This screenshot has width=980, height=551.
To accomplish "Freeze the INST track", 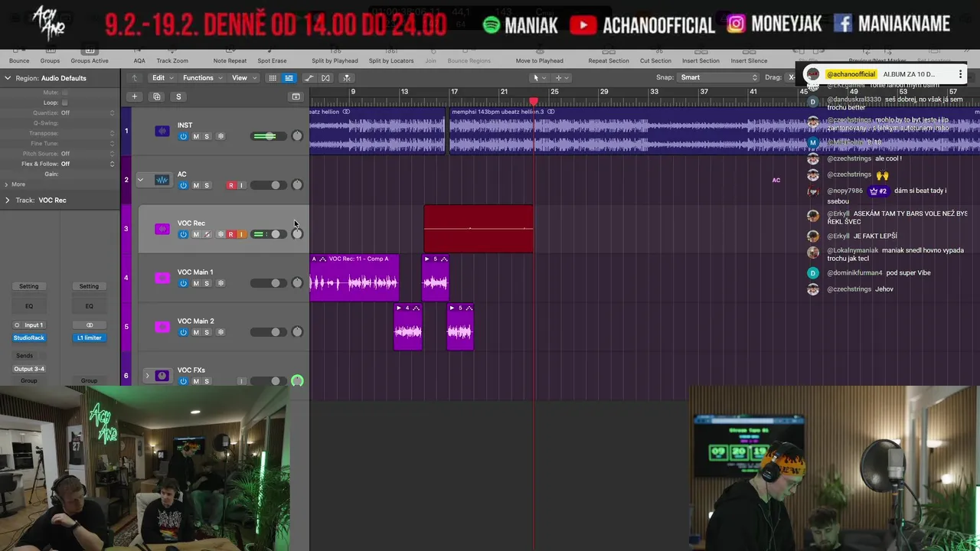I will pyautogui.click(x=220, y=136).
